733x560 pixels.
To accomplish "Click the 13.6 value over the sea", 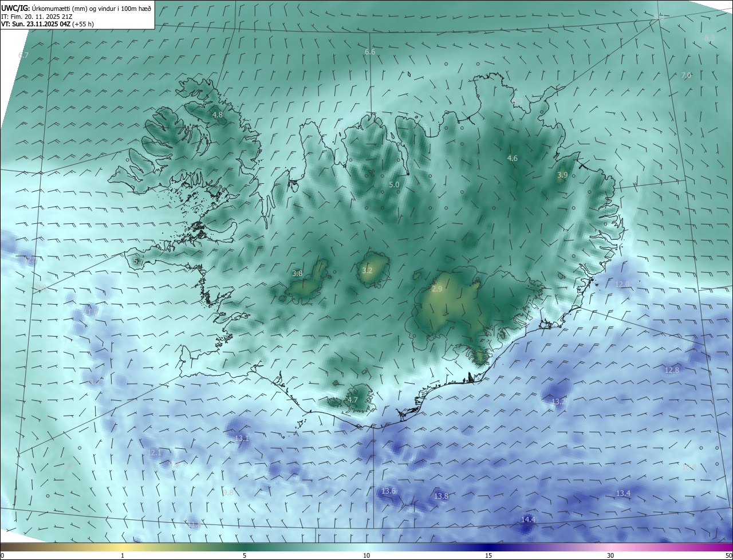I will tap(388, 491).
